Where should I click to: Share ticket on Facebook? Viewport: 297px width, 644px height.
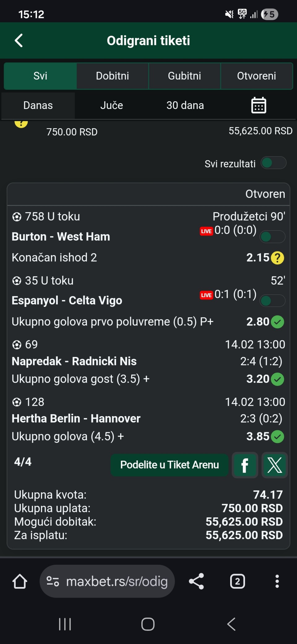pyautogui.click(x=245, y=465)
